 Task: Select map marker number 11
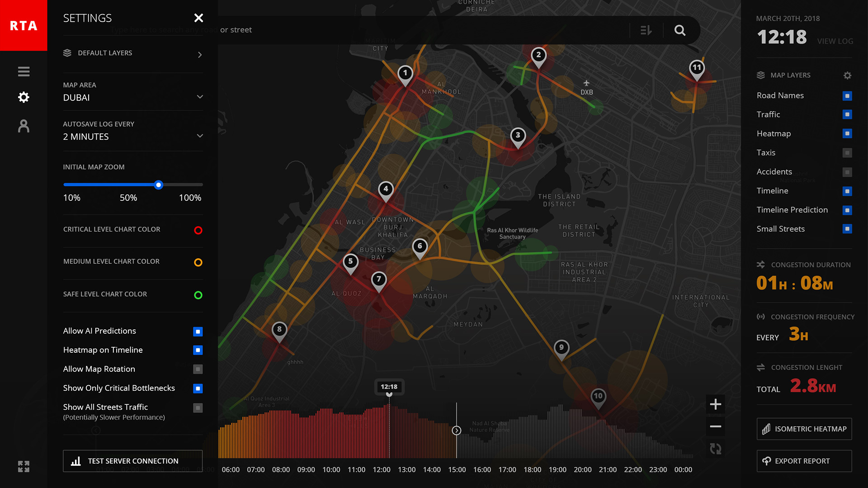[697, 70]
